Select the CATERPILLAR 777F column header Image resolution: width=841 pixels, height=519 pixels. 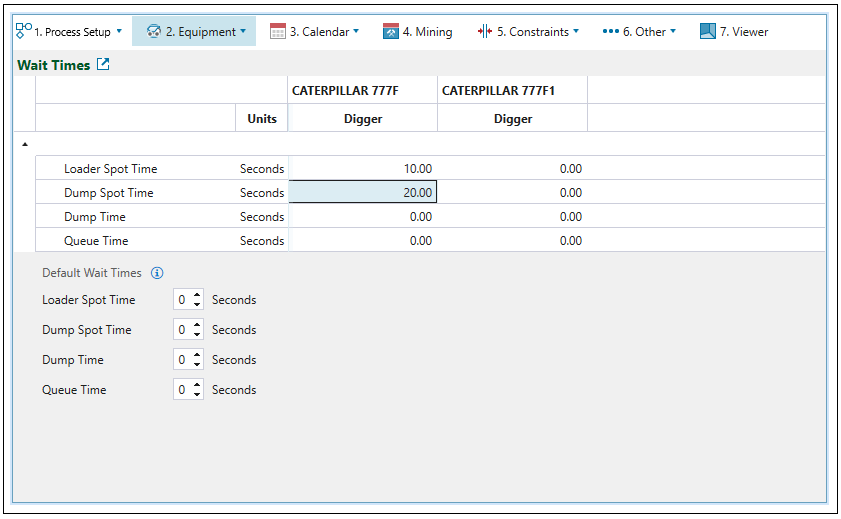pos(345,91)
